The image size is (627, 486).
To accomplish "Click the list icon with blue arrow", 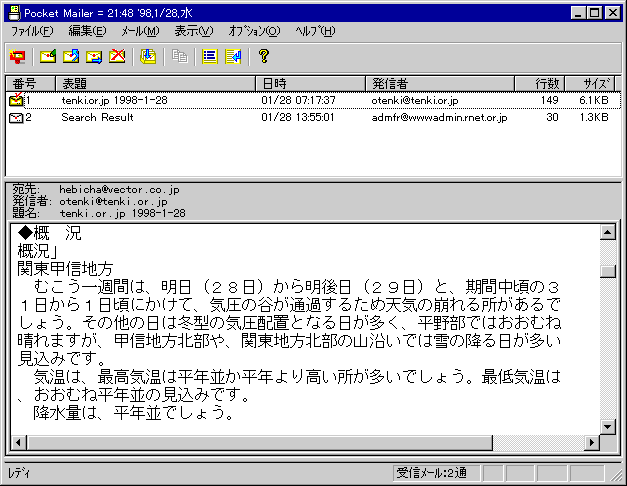I will pyautogui.click(x=233, y=56).
